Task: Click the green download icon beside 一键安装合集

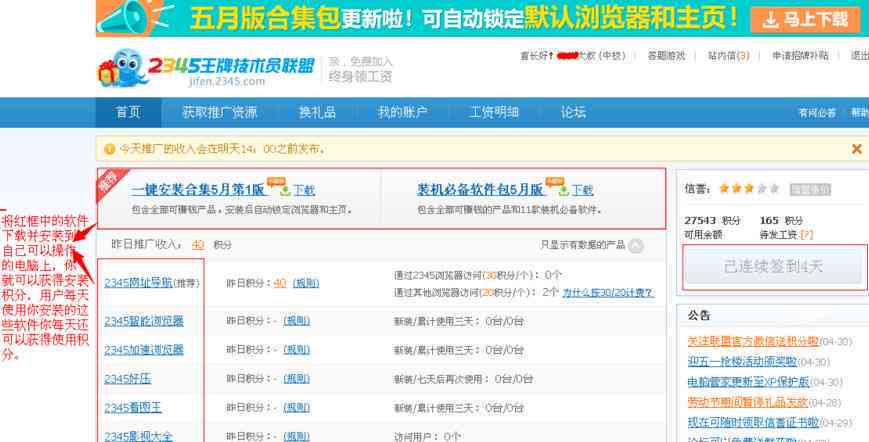Action: [x=285, y=191]
